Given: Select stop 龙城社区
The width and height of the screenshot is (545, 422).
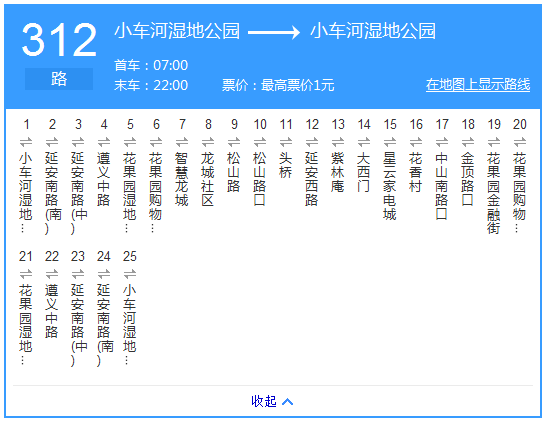Looking at the screenshot, I should [208, 179].
